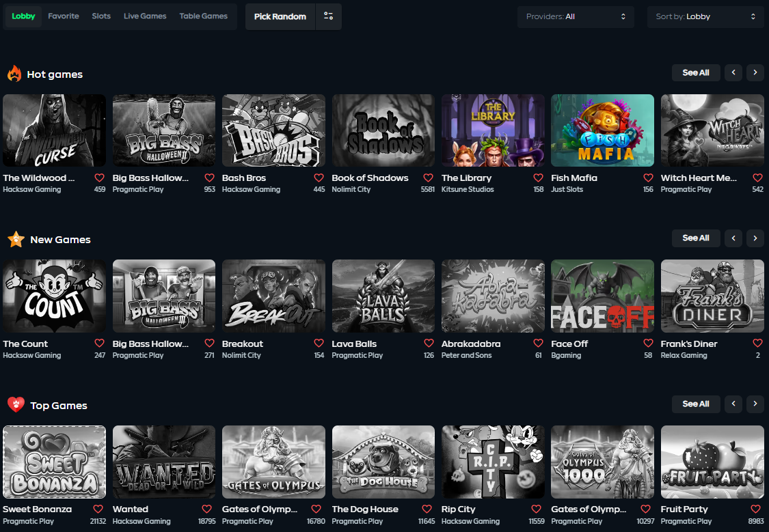
Task: Launch the Rip City game thumbnail
Action: pyautogui.click(x=493, y=462)
